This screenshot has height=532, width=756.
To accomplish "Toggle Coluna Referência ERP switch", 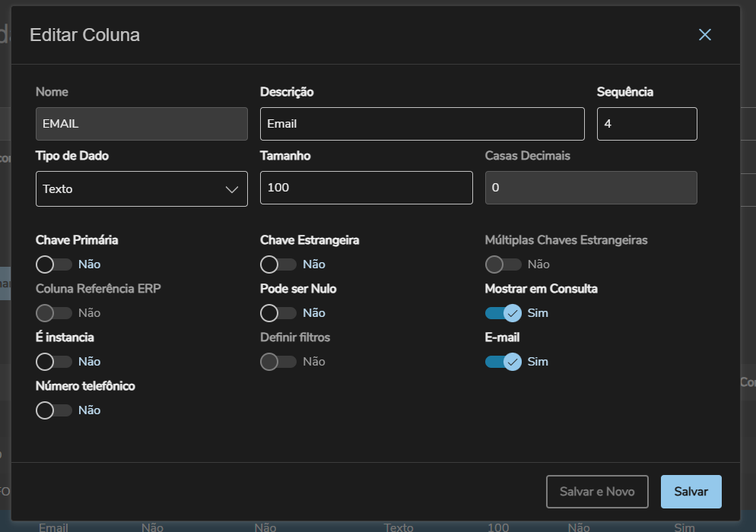I will point(53,313).
